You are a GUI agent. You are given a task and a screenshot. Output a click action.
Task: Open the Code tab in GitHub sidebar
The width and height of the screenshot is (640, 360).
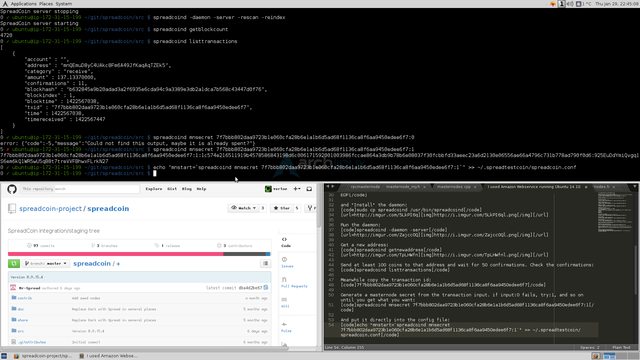286,242
